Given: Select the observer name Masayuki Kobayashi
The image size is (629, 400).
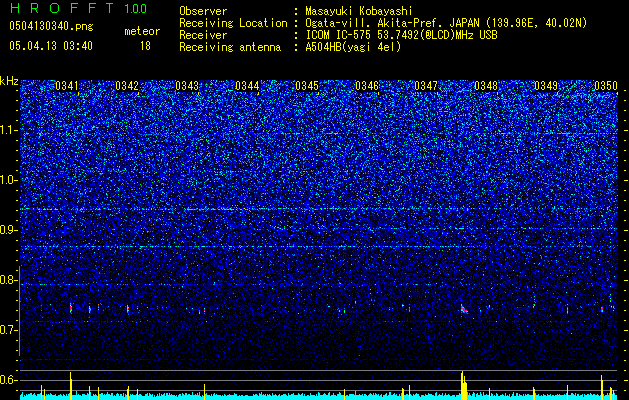Looking at the screenshot, I should [359, 11].
